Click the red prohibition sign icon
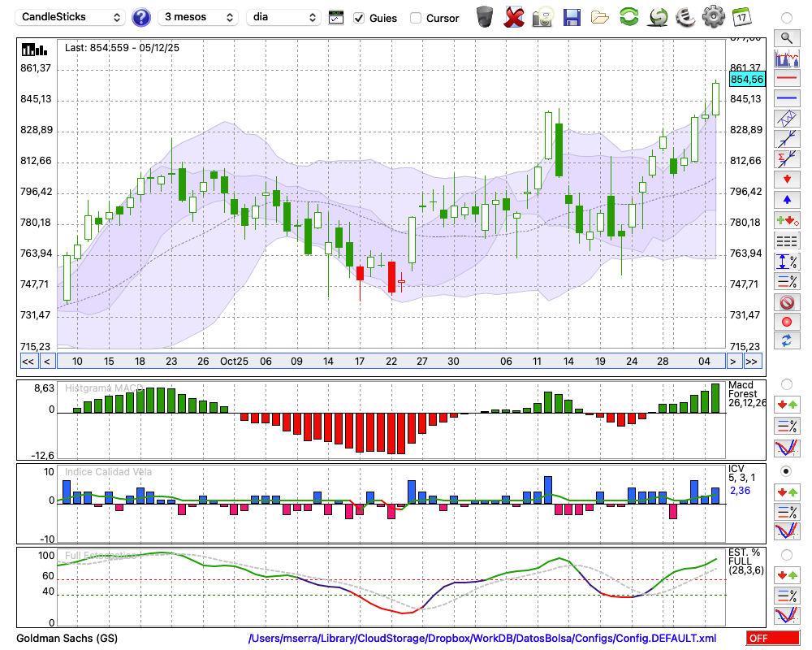This screenshot has width=812, height=650. 787,302
